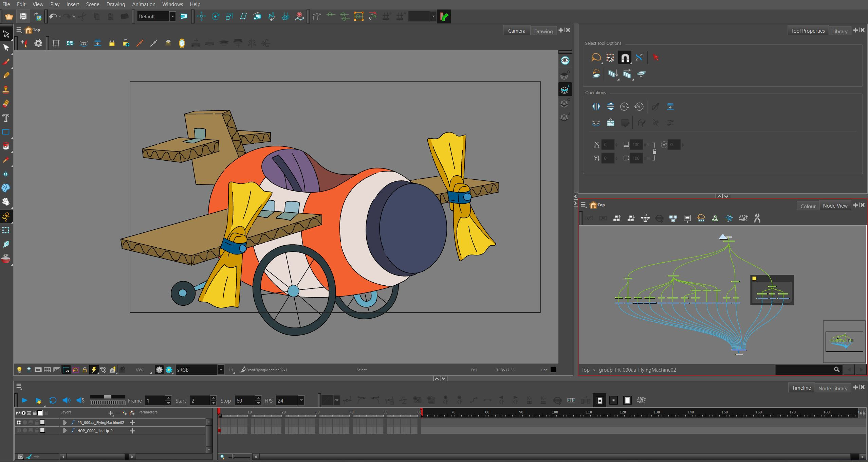Click the Stop frame input field
The image size is (868, 462).
(x=244, y=401)
